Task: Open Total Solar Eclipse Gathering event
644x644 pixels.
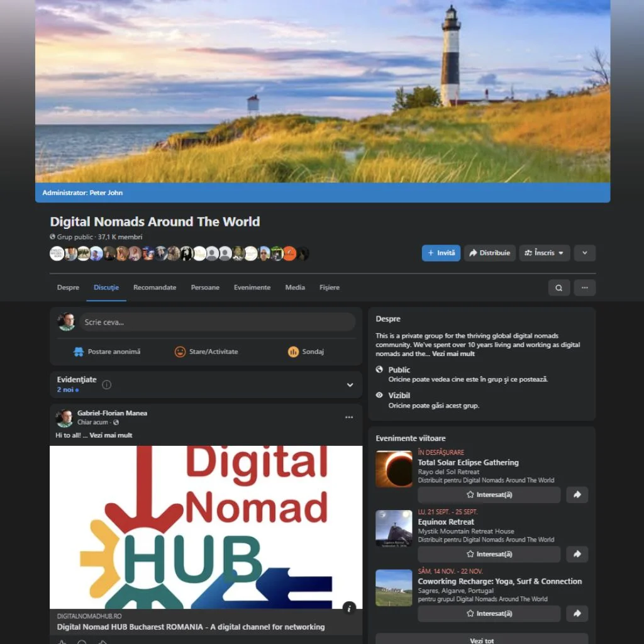Action: [468, 462]
